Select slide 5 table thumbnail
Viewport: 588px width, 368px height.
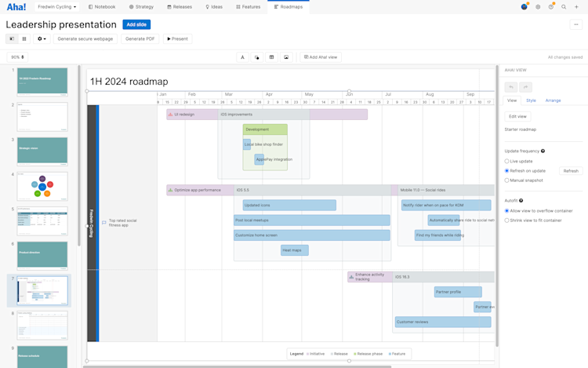42,221
